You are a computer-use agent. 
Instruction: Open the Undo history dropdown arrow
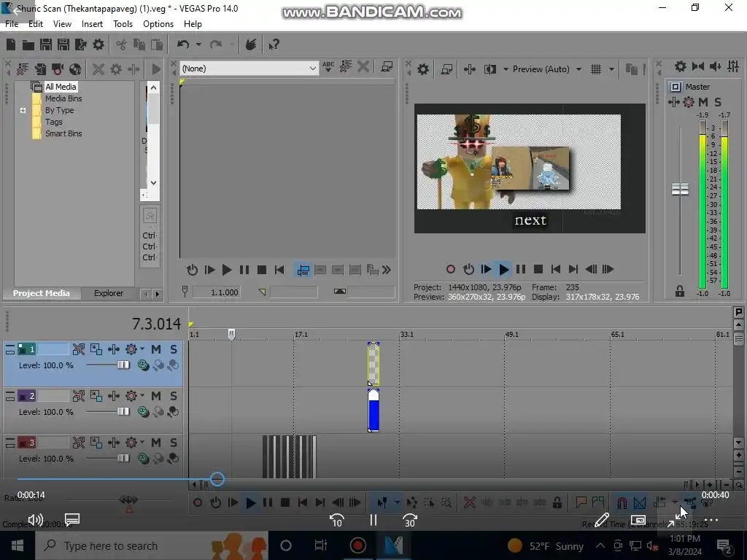pos(198,44)
